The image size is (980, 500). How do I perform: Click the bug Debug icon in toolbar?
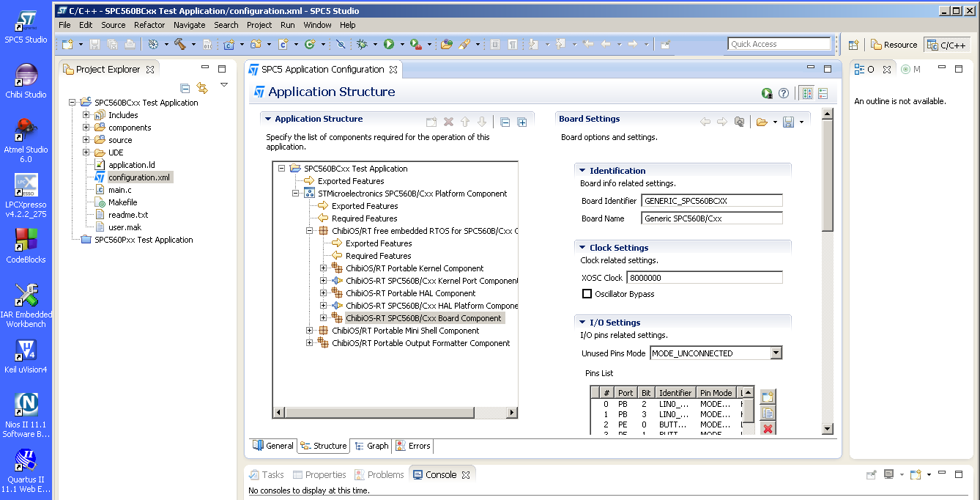(361, 44)
